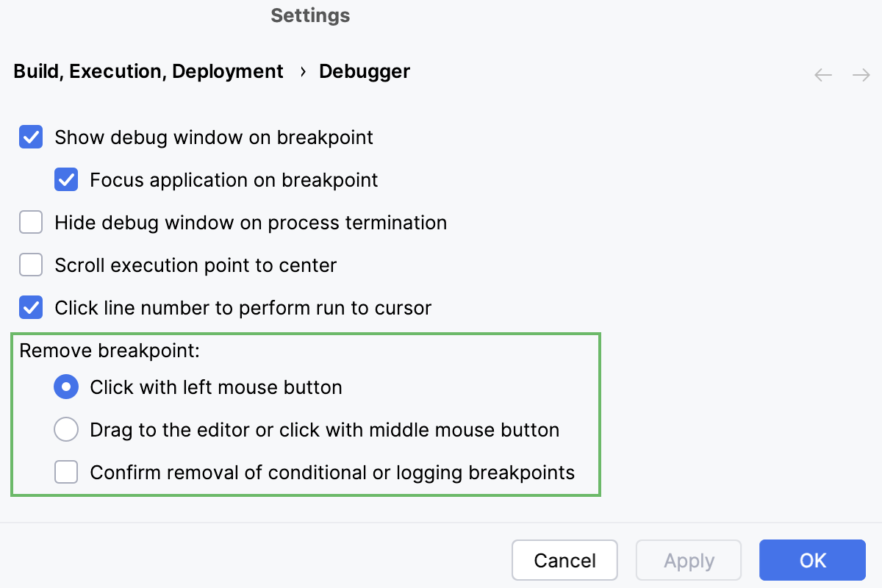Click the forward navigation arrow

861,74
